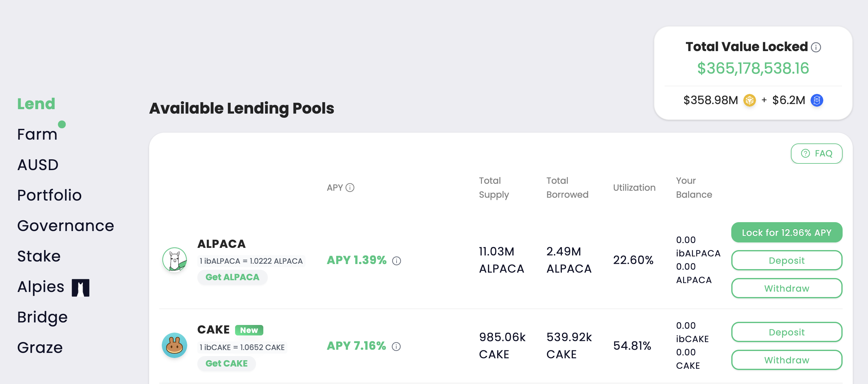Open Total Value Locked info tooltip

[x=816, y=47]
